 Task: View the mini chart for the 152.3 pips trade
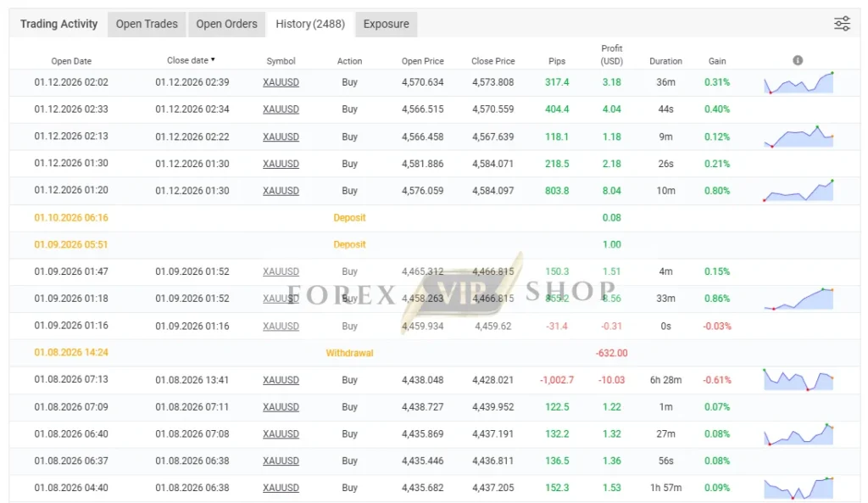point(798,488)
